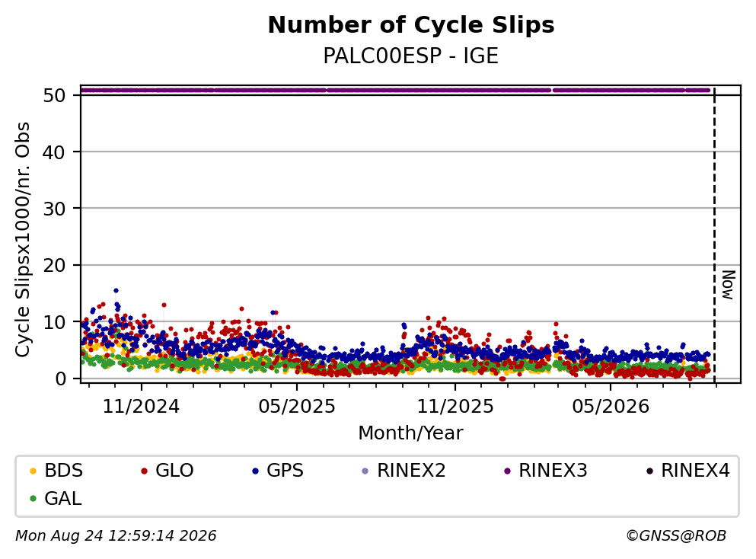Click the dashed Now marker line

coord(715,235)
